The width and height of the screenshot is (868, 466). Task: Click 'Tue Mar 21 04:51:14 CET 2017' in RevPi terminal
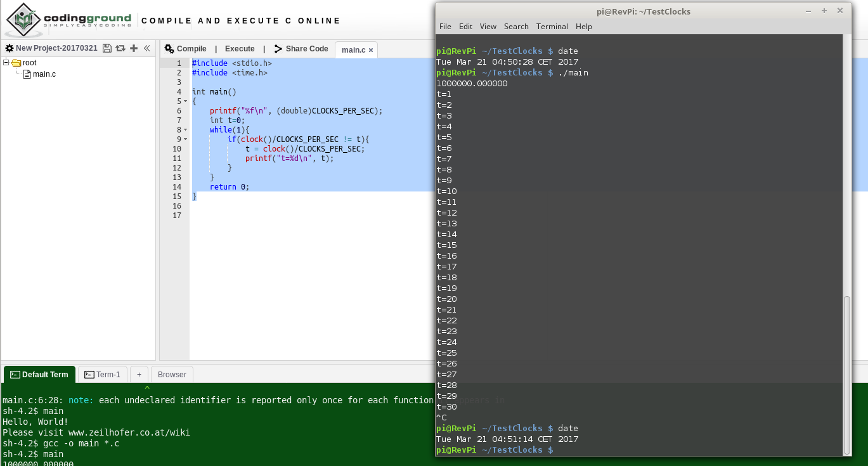[507, 439]
